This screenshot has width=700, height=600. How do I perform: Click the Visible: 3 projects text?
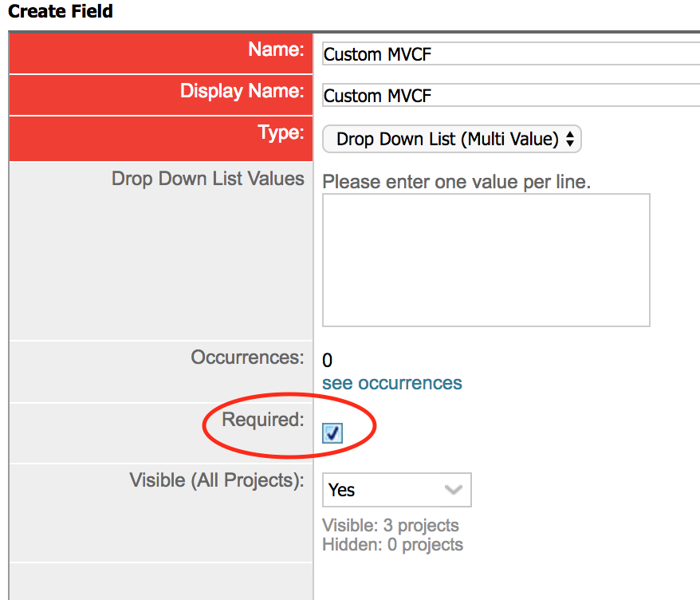[x=391, y=525]
